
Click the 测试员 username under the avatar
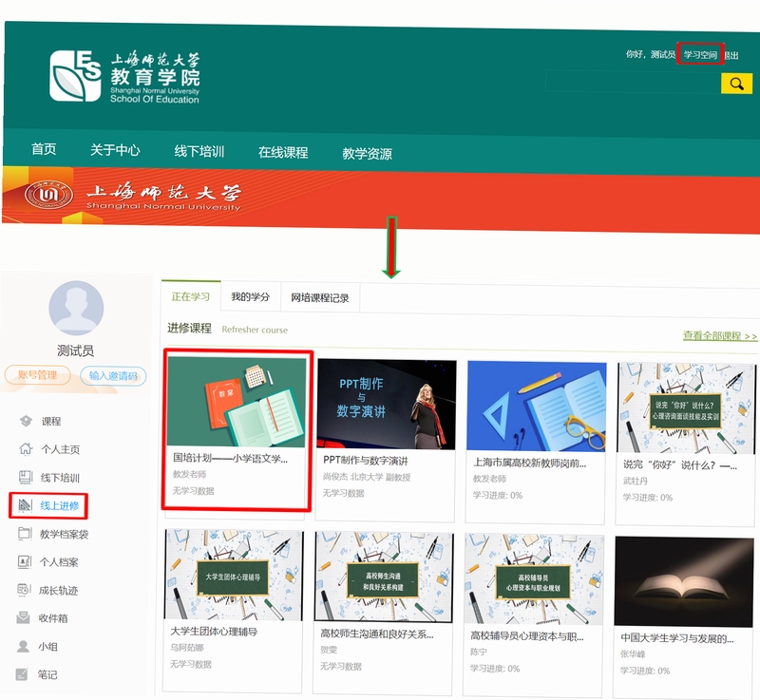(x=76, y=350)
